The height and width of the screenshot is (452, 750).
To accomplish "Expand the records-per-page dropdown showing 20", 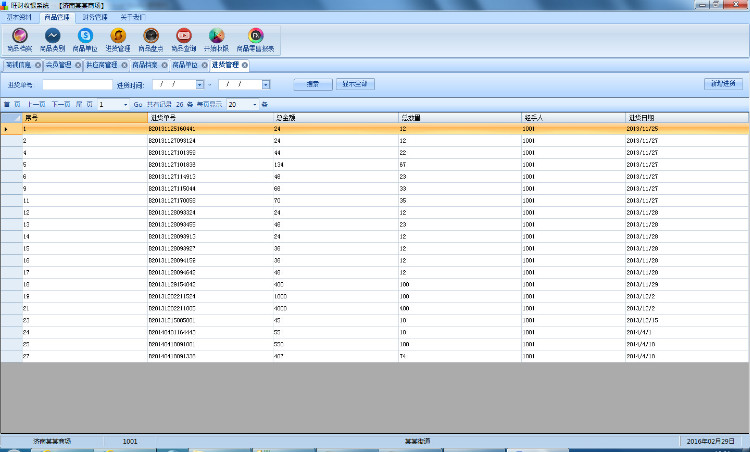I will pyautogui.click(x=254, y=104).
